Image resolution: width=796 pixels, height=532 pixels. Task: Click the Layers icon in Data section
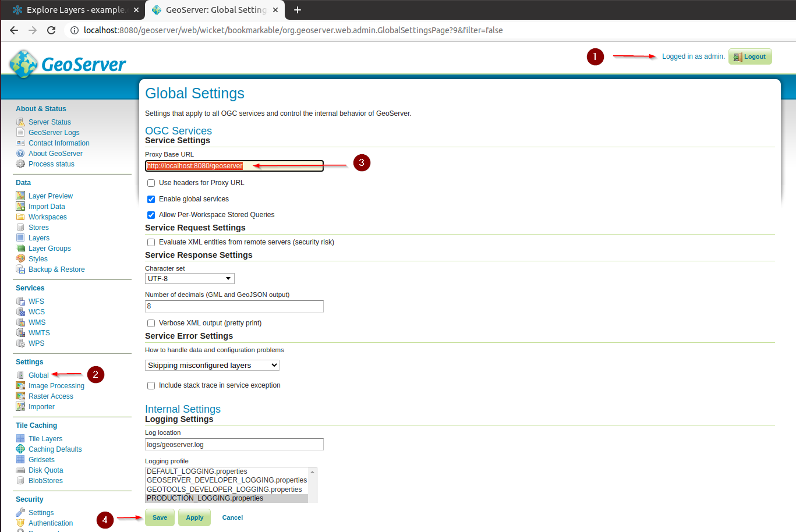[20, 238]
